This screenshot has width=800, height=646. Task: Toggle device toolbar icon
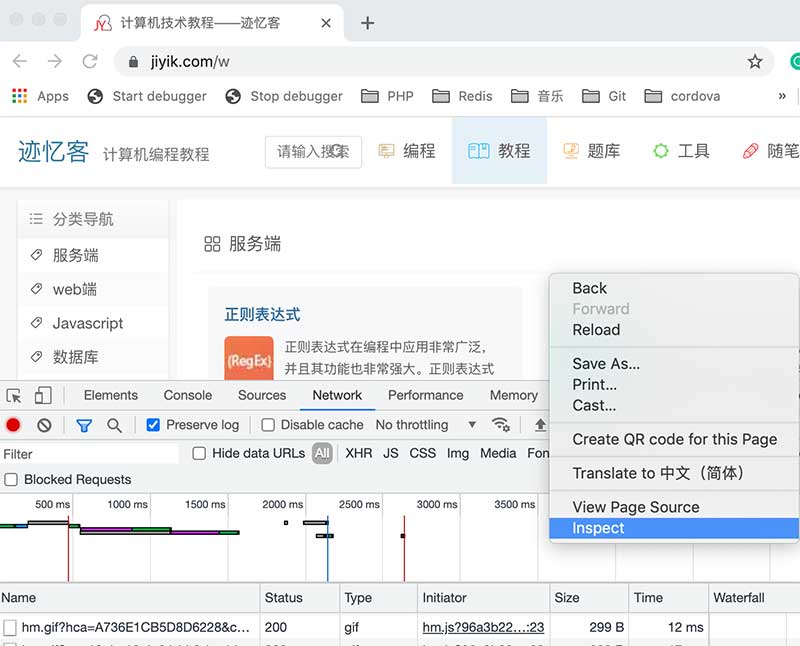tap(43, 395)
